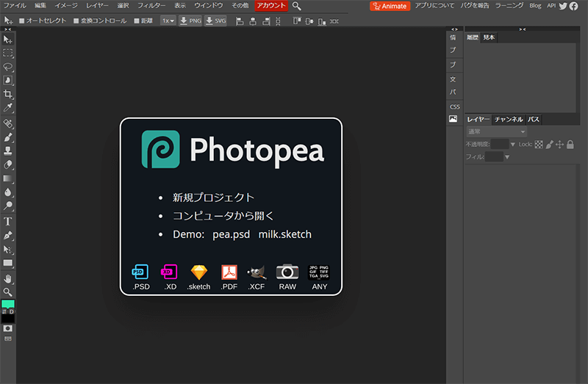The height and width of the screenshot is (384, 588).
Task: Select the Brush tool
Action: tap(8, 137)
